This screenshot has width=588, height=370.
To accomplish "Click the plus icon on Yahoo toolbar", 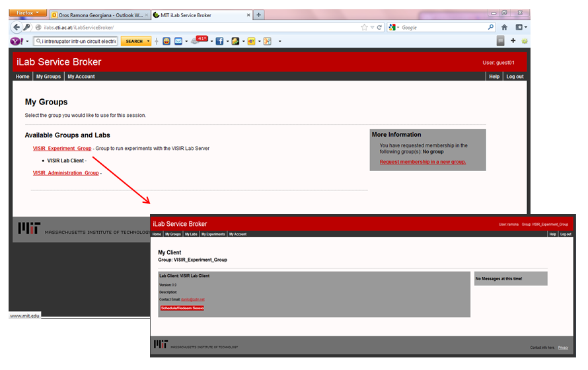I will [x=513, y=40].
